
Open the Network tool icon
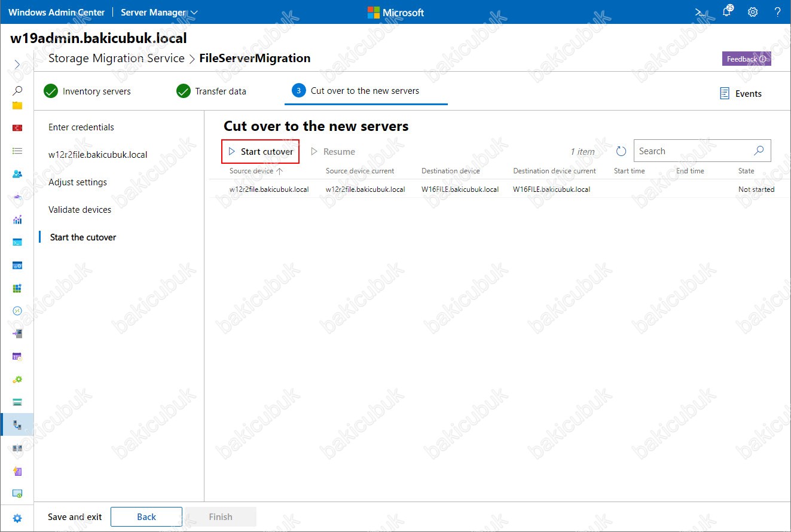tap(17, 197)
